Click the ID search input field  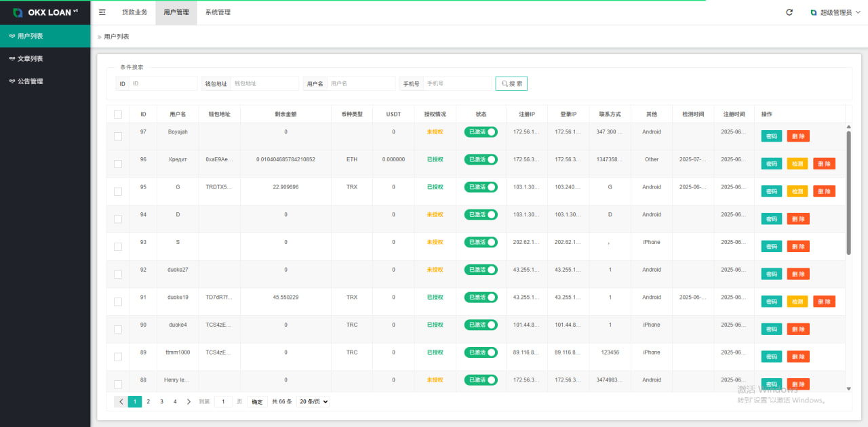[x=163, y=83]
